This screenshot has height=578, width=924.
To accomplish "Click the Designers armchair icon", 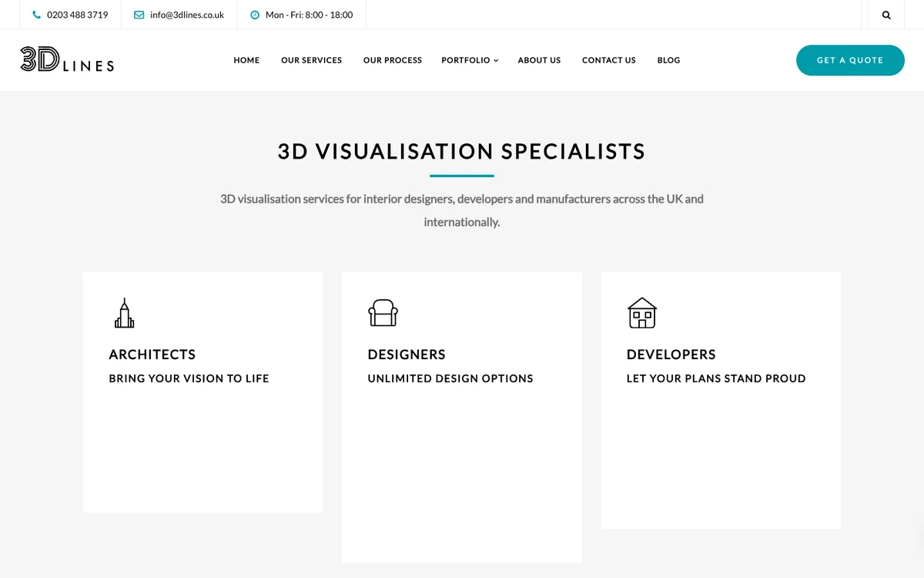I will coord(383,313).
